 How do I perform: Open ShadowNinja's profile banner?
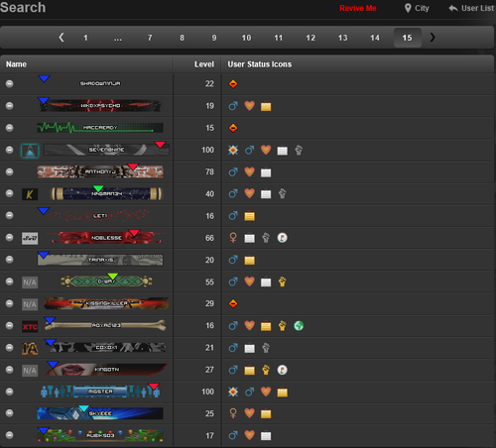point(100,83)
